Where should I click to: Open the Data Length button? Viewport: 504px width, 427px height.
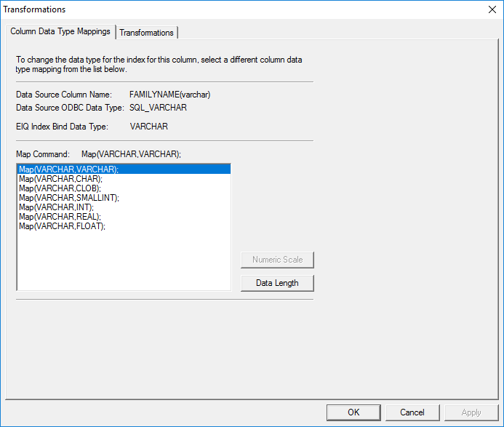[277, 283]
